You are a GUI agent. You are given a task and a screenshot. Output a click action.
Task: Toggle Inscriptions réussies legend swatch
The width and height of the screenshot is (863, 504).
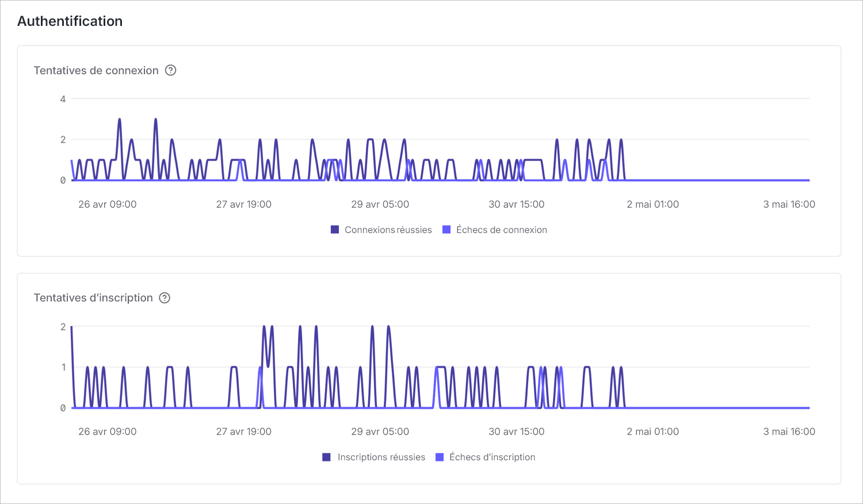pos(327,457)
